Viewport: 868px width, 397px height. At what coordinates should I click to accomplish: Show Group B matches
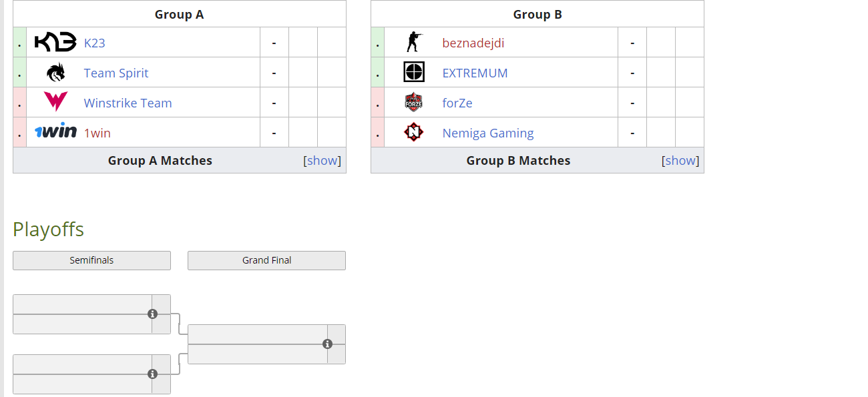pos(680,161)
